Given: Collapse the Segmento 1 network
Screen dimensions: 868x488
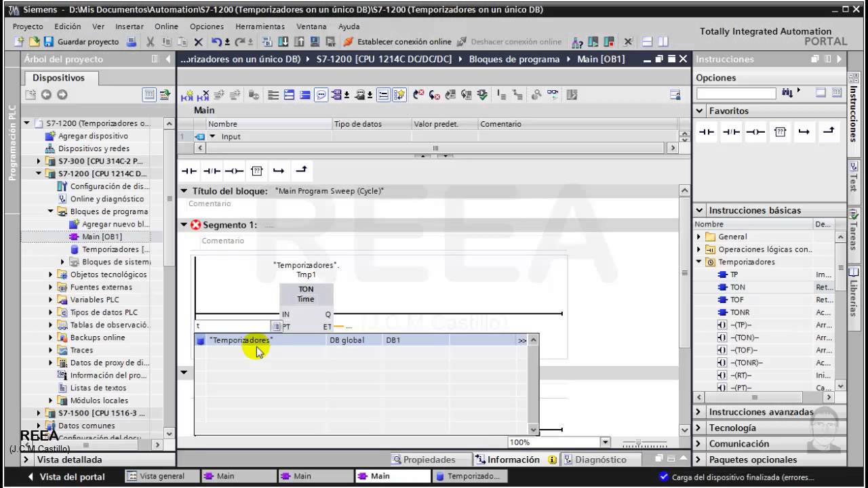Looking at the screenshot, I should [x=184, y=224].
